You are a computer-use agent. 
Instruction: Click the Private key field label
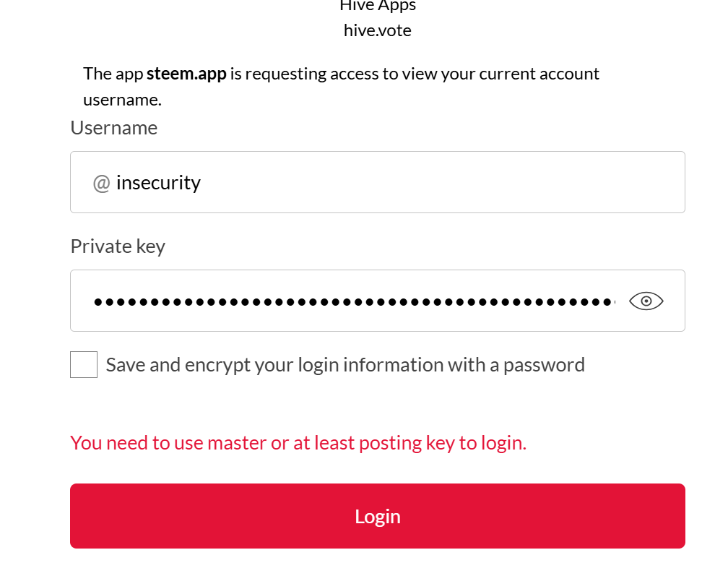pos(118,246)
